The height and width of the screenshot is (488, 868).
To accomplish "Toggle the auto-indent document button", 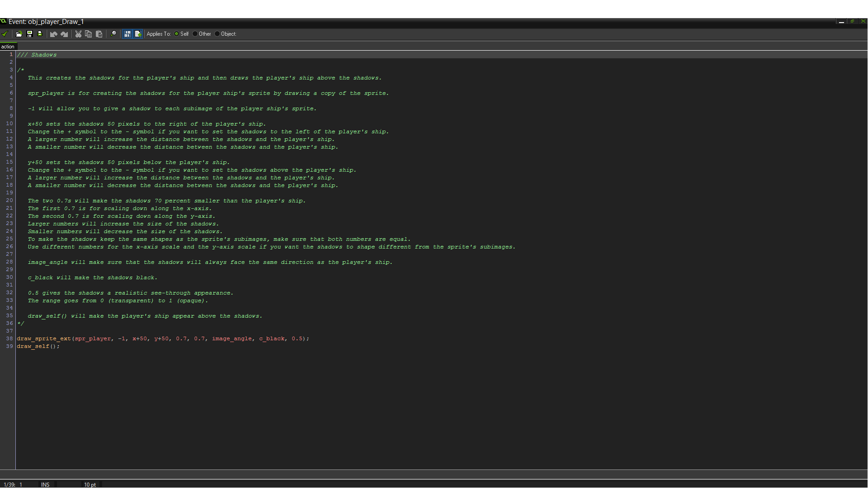I will [138, 34].
